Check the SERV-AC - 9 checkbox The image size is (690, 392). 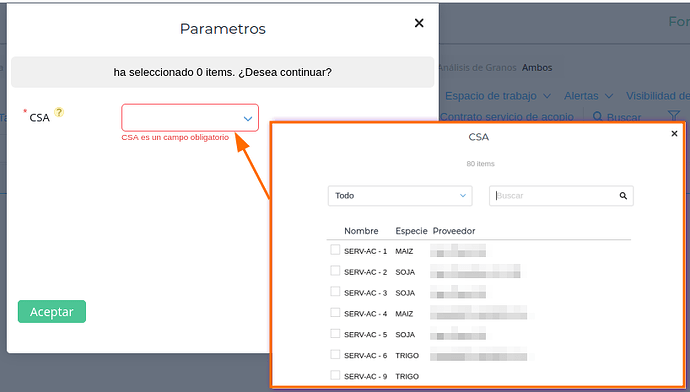click(x=335, y=375)
